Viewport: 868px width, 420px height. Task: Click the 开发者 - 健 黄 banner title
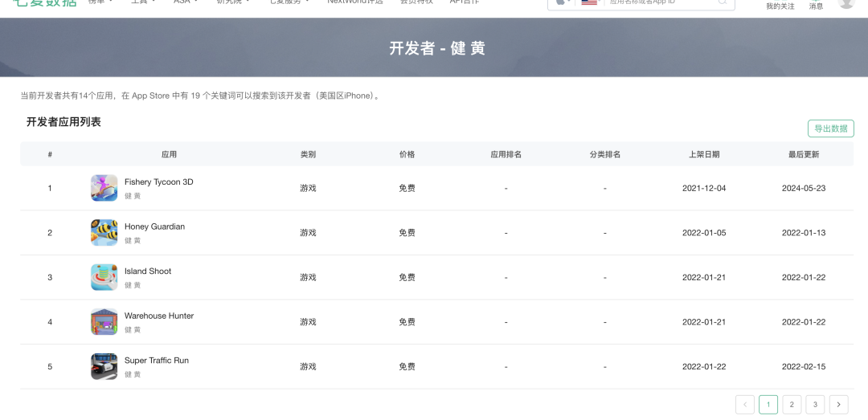tap(437, 48)
